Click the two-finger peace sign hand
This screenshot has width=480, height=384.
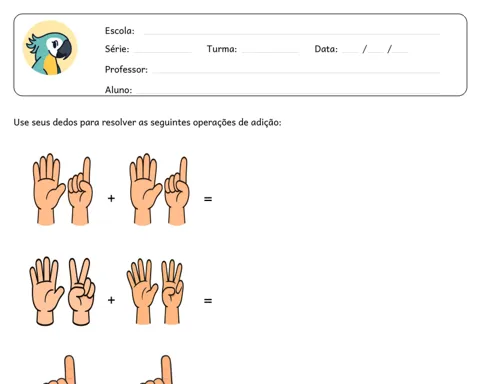pyautogui.click(x=81, y=291)
